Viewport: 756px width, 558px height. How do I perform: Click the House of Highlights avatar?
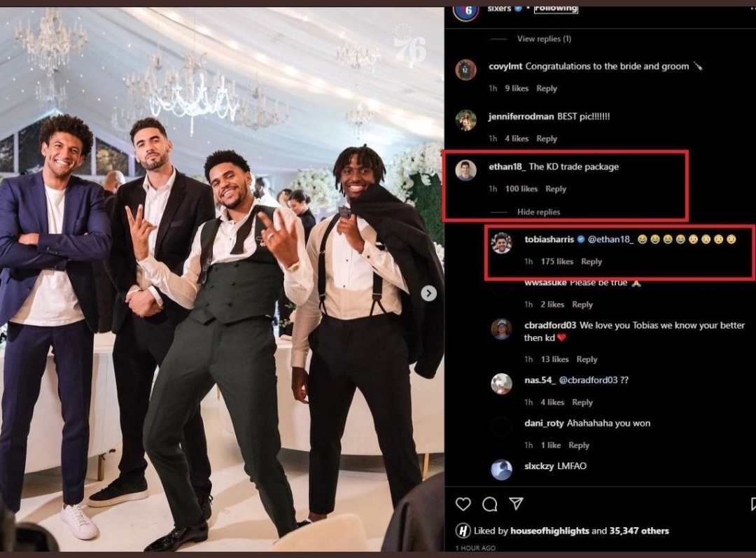[x=463, y=531]
